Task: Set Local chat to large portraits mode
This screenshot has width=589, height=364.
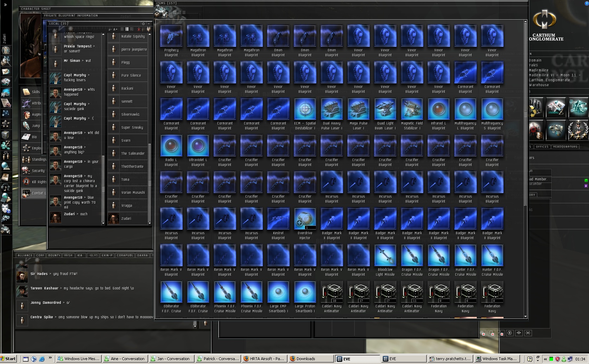Action: click(132, 29)
